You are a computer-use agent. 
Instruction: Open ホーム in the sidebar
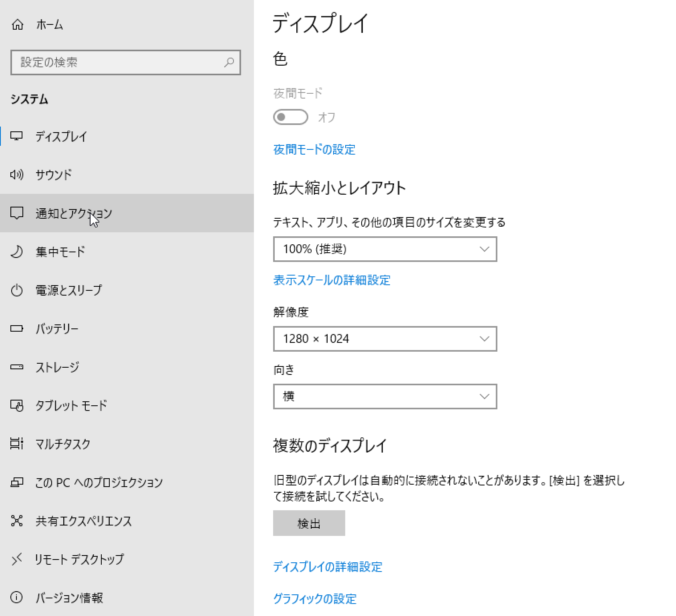click(127, 25)
